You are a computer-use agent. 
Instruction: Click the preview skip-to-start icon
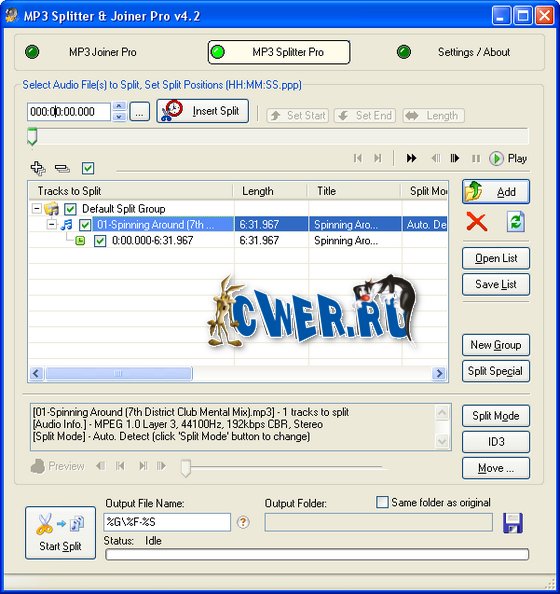pos(120,466)
